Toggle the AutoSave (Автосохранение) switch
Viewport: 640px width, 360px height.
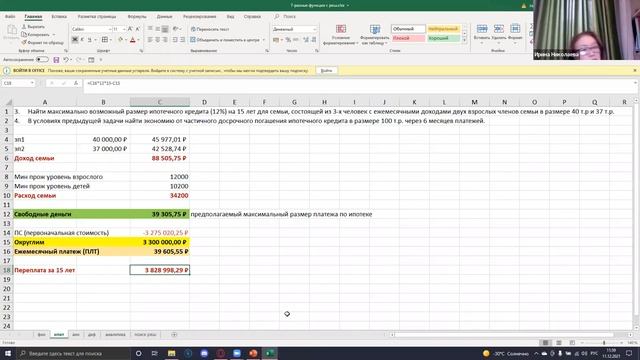click(42, 60)
